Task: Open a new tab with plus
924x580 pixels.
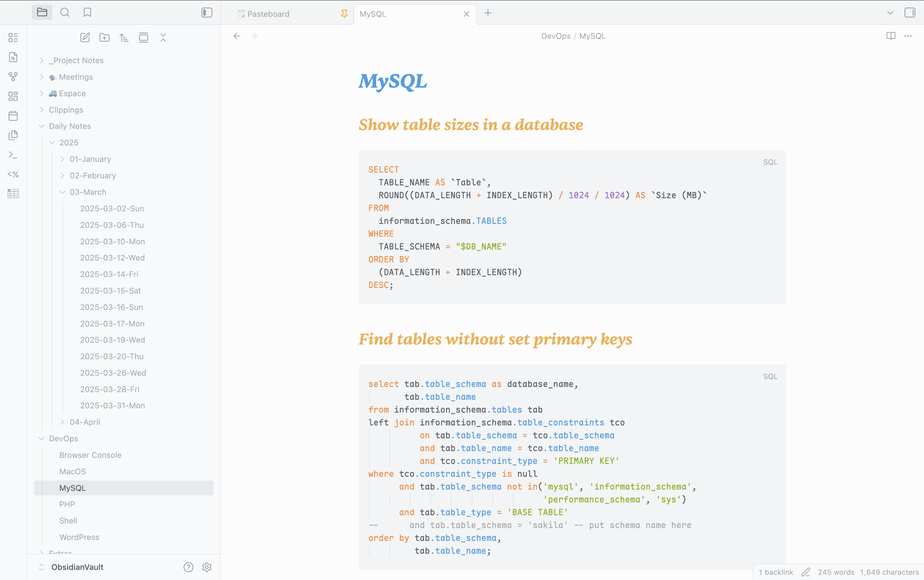Action: [x=488, y=13]
